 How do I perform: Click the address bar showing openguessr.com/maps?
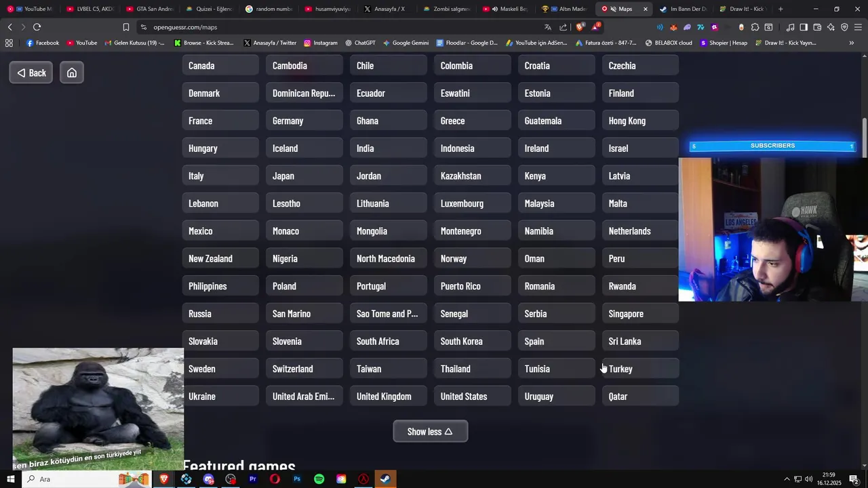[339, 27]
